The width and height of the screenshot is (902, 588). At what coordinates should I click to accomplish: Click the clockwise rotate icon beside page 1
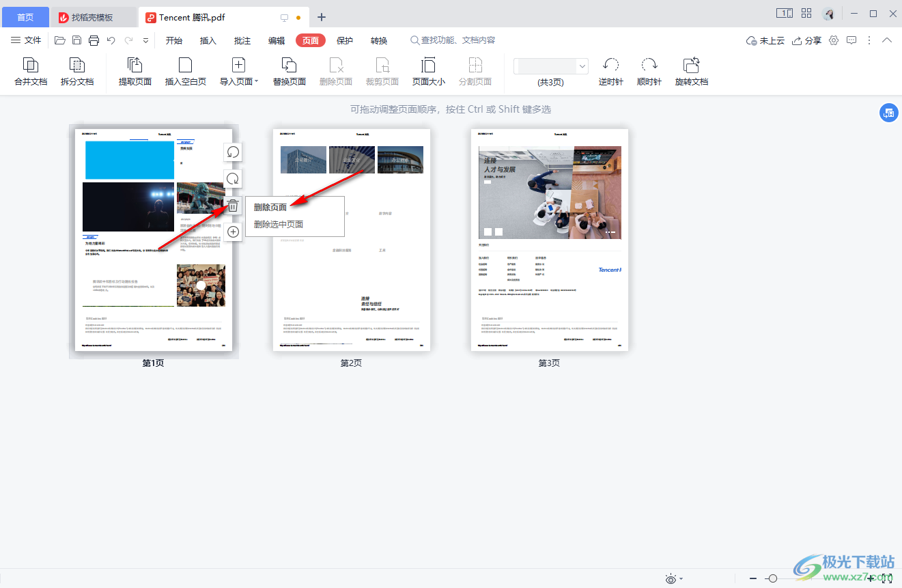233,179
